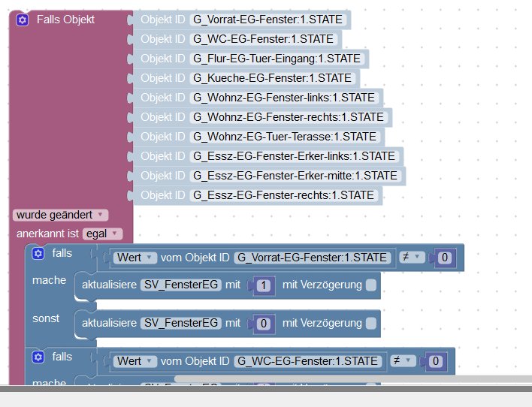Select Objekt ID G_Essz-EG-Fenster-rechts:1.STATE
The height and width of the screenshot is (407, 532).
[x=284, y=195]
